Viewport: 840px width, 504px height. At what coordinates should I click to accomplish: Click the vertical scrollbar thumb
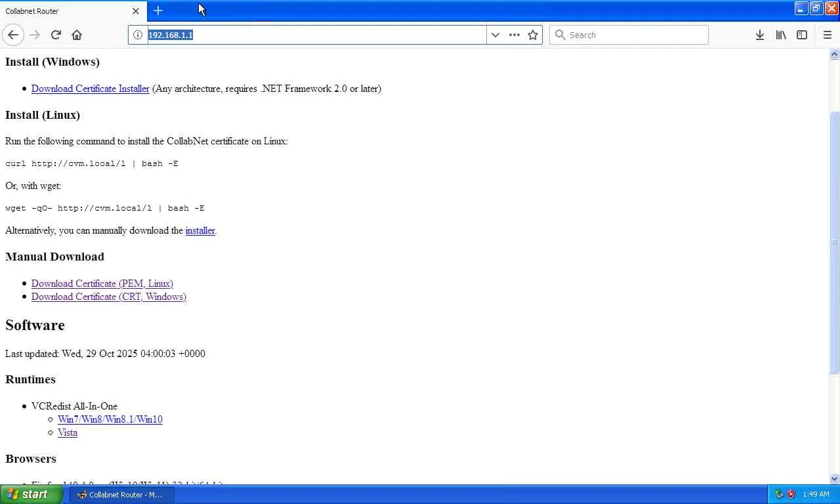pos(835,243)
